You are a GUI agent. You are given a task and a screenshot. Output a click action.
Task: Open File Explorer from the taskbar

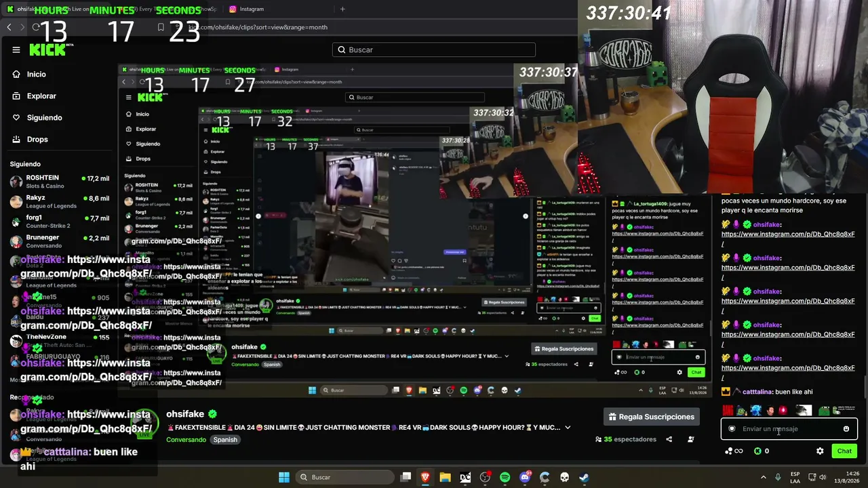click(445, 477)
